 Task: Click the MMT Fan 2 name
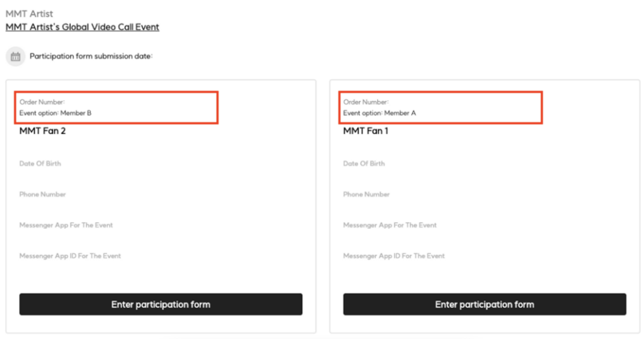coord(43,131)
